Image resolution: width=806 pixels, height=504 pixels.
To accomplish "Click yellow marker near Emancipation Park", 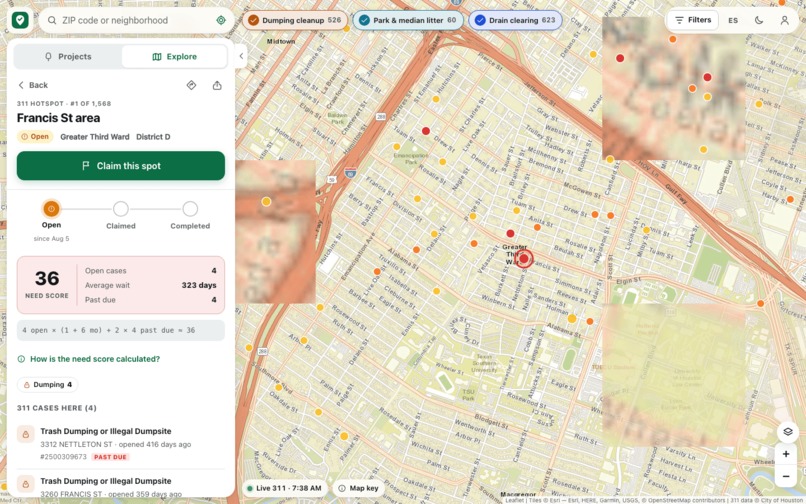I will 396,147.
